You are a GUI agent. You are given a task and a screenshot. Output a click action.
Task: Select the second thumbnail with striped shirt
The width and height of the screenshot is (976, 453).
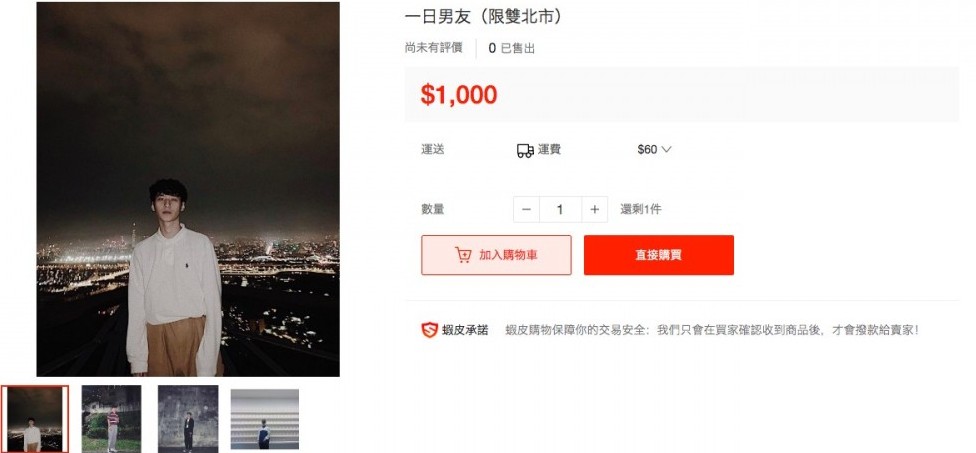pos(111,419)
